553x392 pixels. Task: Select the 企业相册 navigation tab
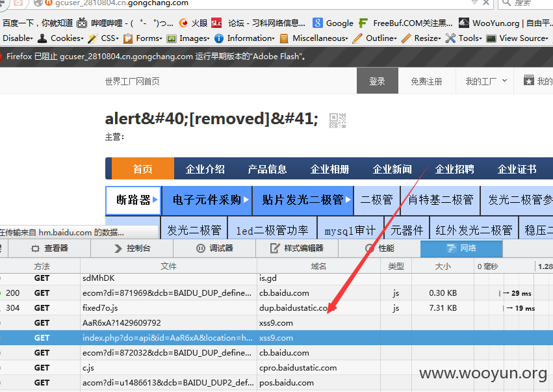(x=329, y=168)
